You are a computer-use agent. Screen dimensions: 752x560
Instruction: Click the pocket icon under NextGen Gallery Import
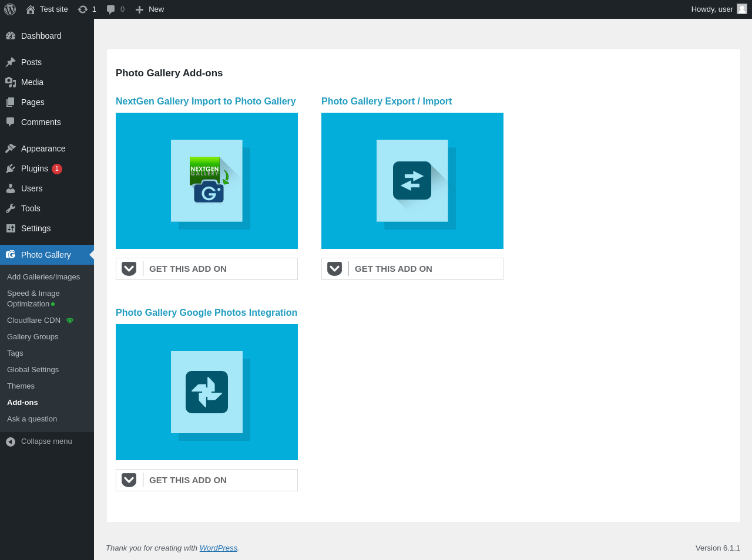(x=129, y=269)
